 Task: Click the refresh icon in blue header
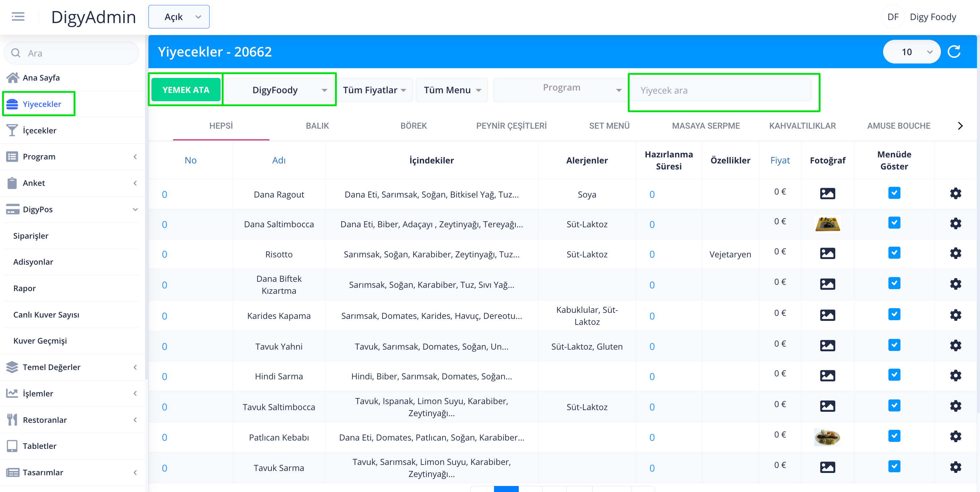[x=954, y=52]
